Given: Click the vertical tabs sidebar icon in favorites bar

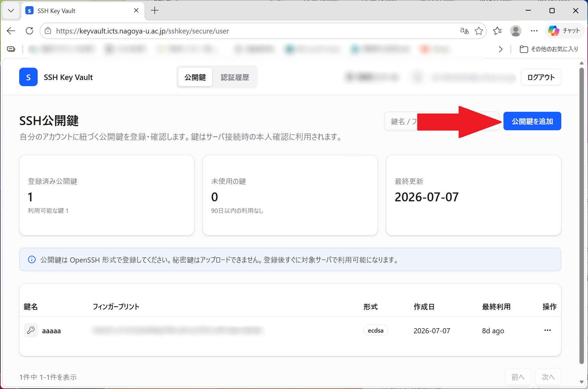Looking at the screenshot, I should click(x=11, y=49).
